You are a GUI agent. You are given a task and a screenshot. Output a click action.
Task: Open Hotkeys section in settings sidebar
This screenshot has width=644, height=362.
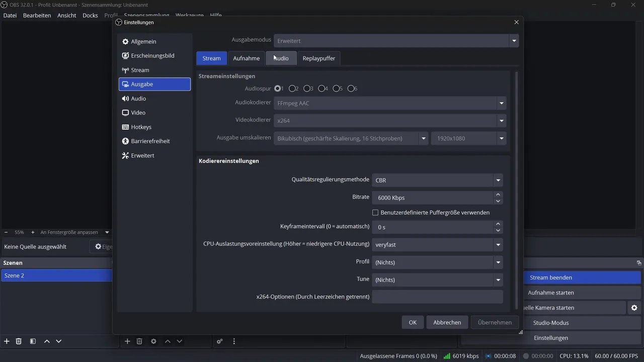pyautogui.click(x=154, y=127)
